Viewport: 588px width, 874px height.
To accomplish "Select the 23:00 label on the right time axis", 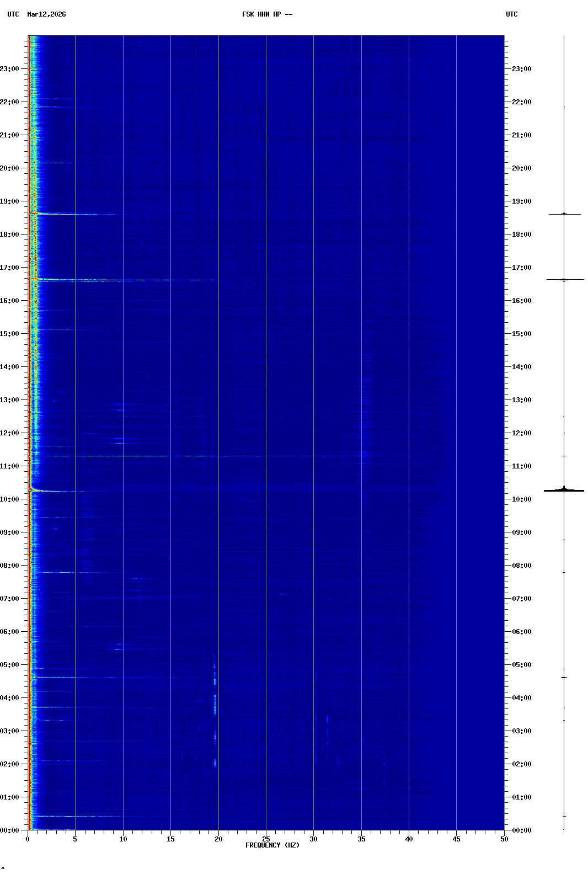I will (521, 69).
